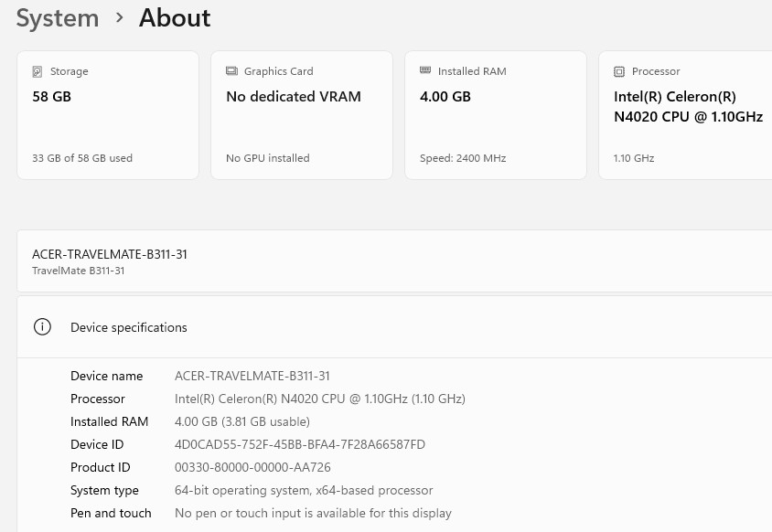
Task: Click 'No pen or touch input' value
Action: pos(313,513)
